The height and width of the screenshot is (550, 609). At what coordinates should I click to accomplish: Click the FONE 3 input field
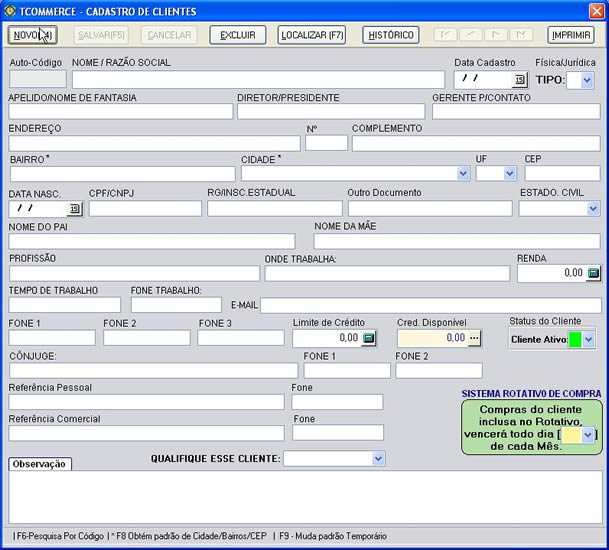click(x=241, y=338)
